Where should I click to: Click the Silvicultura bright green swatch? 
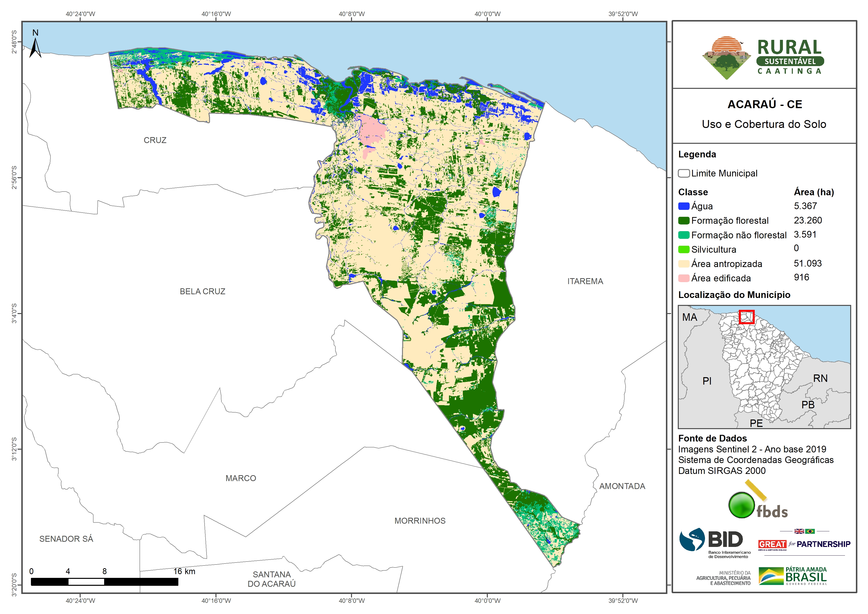point(683,249)
